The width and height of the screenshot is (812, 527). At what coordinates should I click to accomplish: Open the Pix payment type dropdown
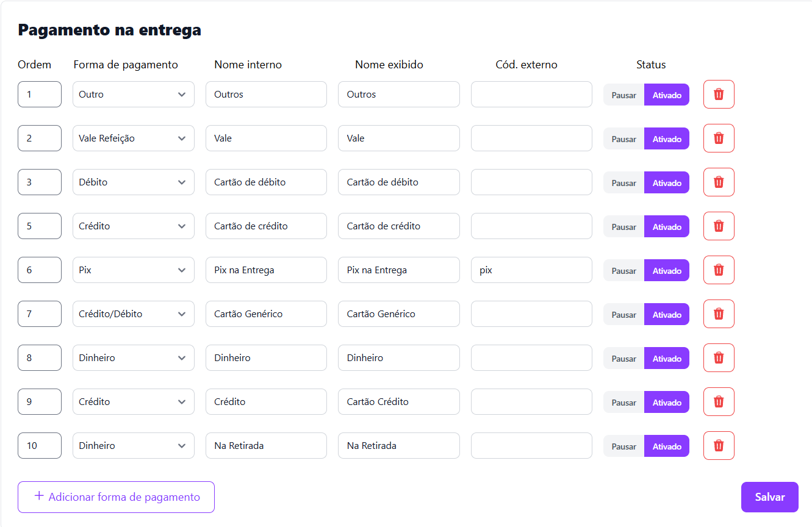[133, 270]
